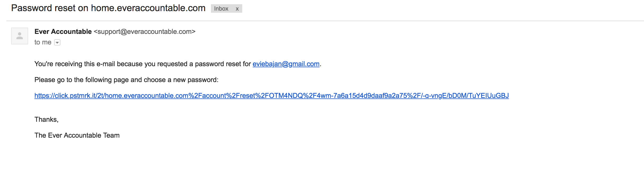Expand recipient details arrow beside "to me"

pyautogui.click(x=57, y=42)
